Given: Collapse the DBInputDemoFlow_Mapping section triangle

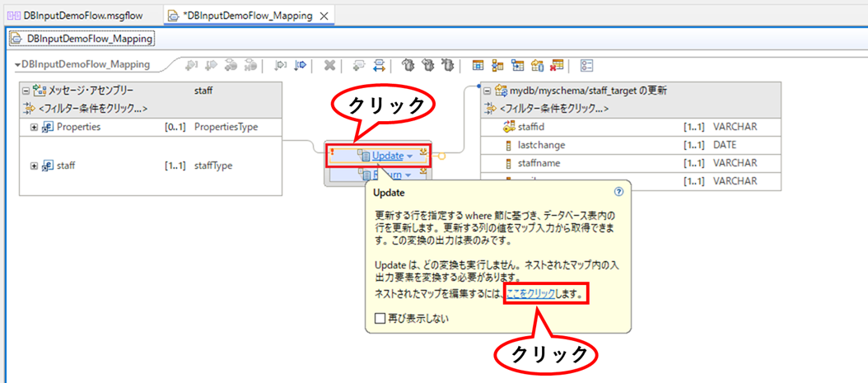Looking at the screenshot, I should point(17,65).
